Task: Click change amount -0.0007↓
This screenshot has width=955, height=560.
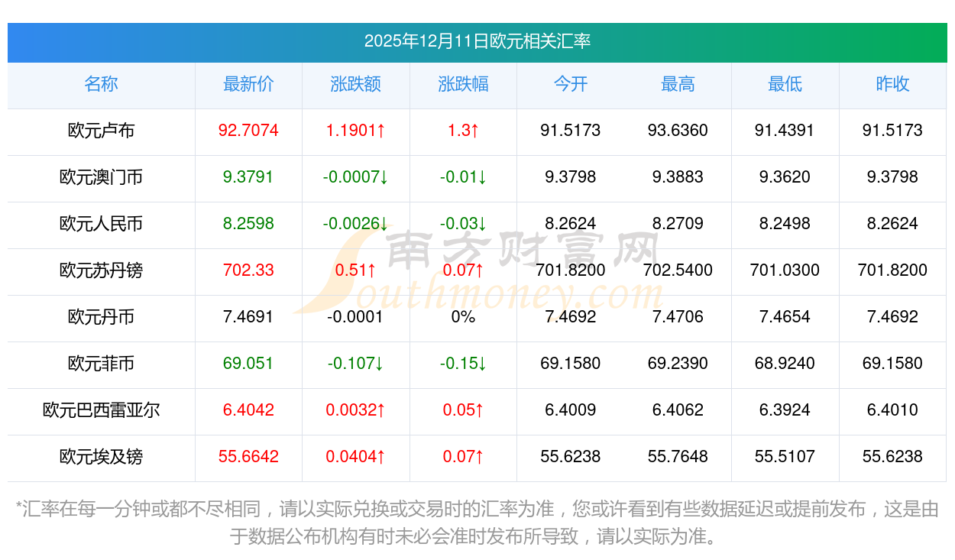Action: tap(356, 177)
